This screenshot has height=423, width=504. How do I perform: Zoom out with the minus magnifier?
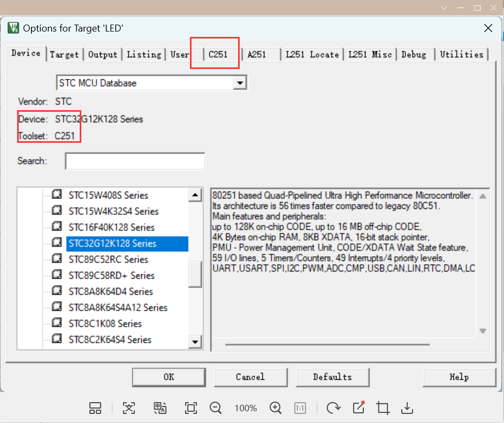click(x=216, y=408)
